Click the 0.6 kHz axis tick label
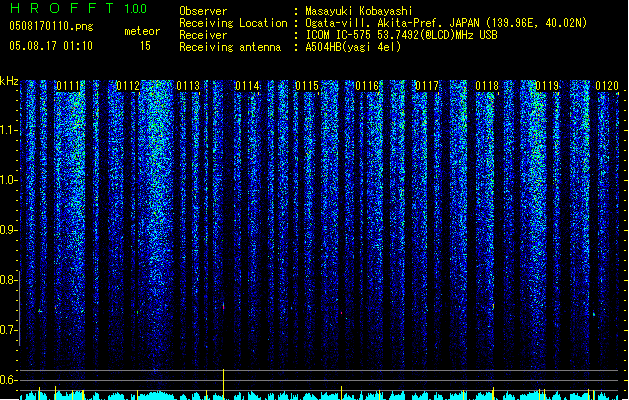Viewport: 629px width, 400px height. 8,380
